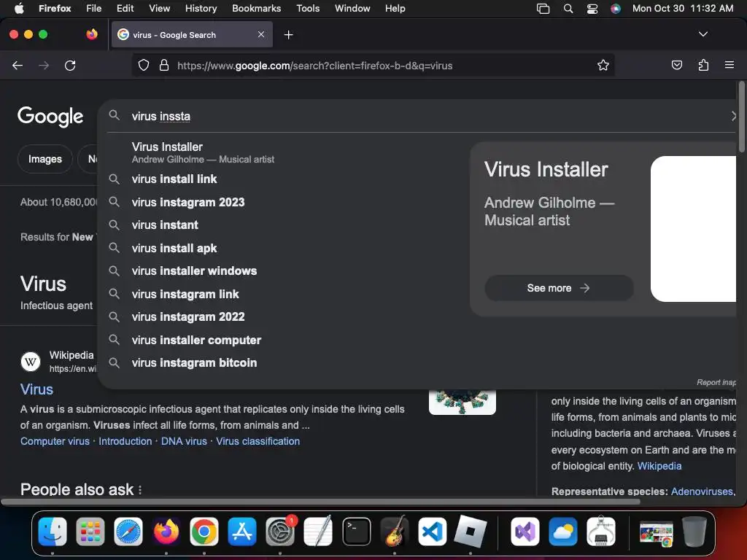Open the Spotlight search icon in menu bar
747x560 pixels.
[568, 8]
